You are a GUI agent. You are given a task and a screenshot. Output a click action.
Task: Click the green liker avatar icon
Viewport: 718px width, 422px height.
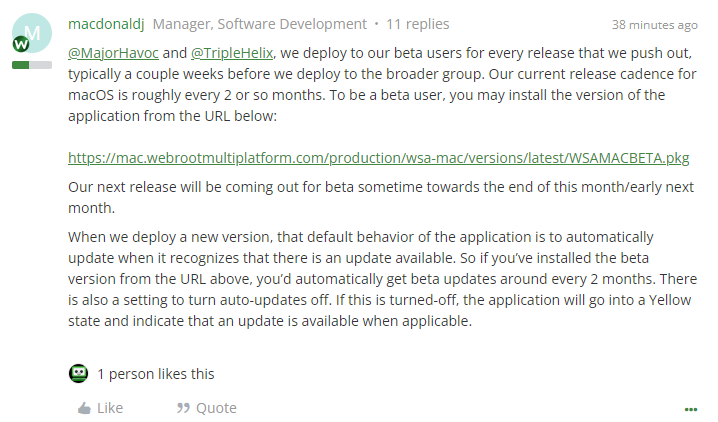tap(78, 374)
